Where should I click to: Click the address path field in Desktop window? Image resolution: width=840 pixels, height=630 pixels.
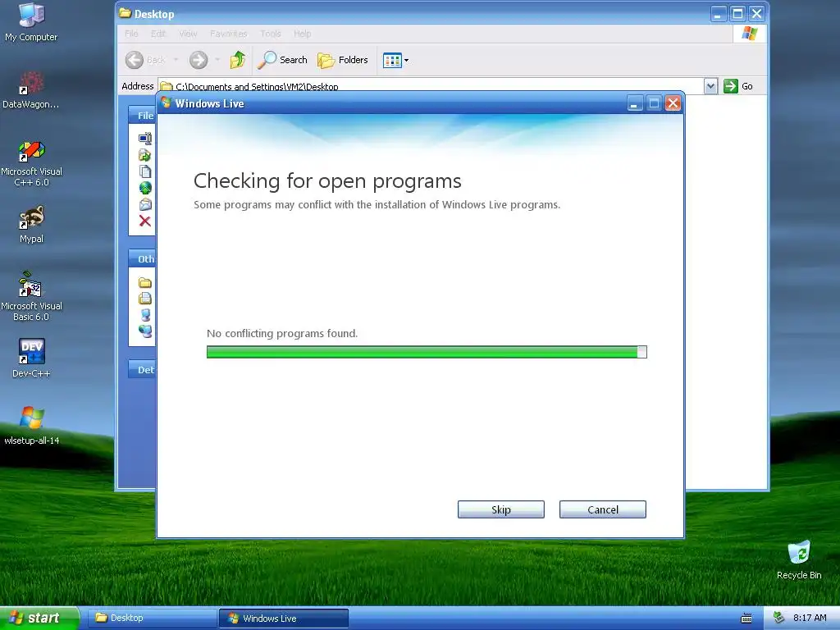coord(431,86)
